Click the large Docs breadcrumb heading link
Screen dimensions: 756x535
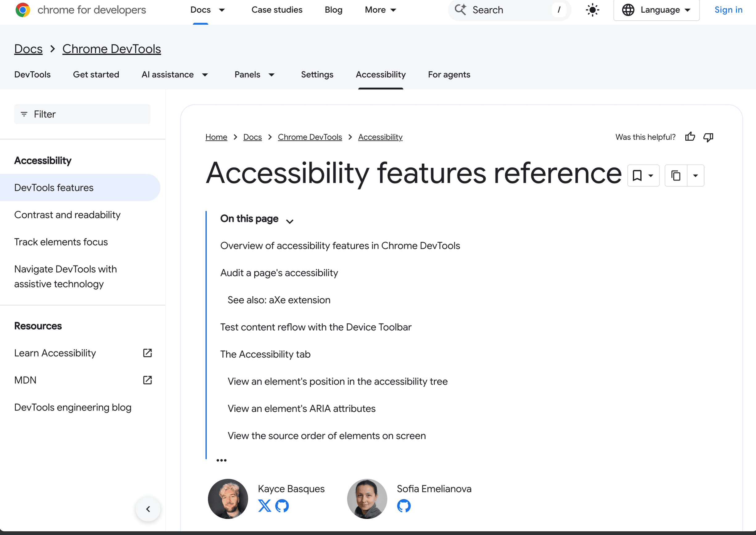click(28, 49)
